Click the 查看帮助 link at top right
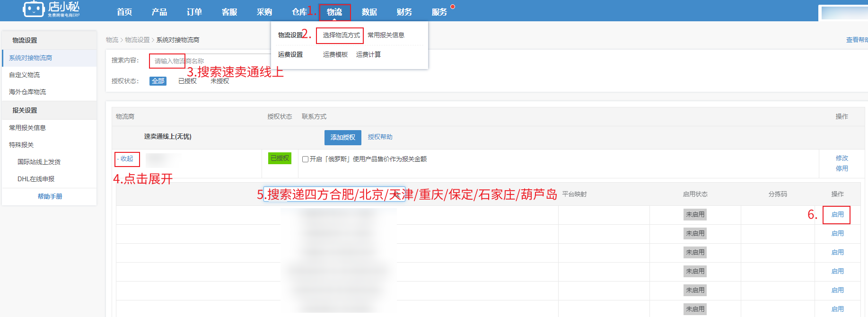The image size is (868, 317). 857,40
